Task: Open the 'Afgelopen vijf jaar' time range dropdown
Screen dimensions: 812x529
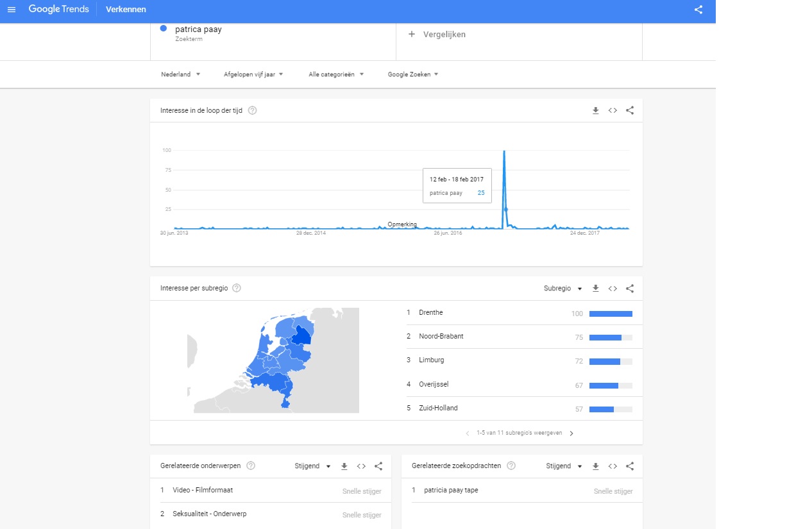Action: (253, 74)
